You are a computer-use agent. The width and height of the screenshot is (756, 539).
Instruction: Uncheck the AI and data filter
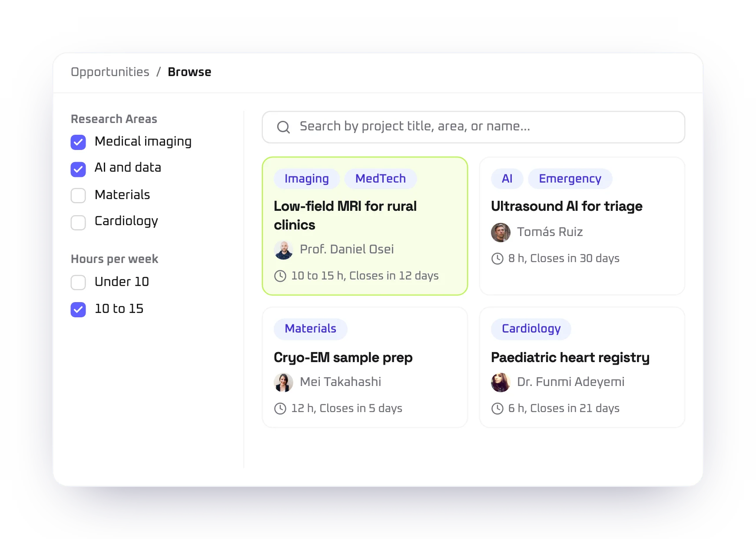78,169
